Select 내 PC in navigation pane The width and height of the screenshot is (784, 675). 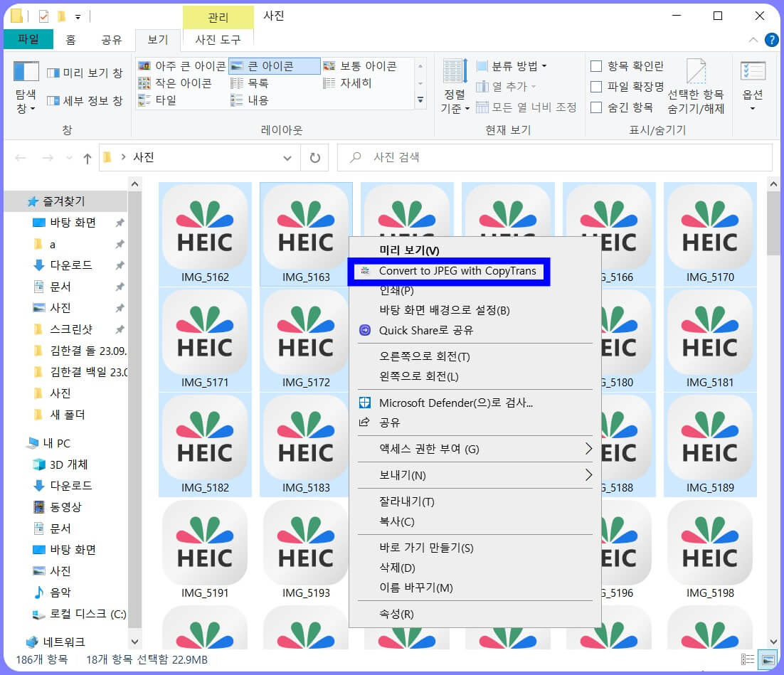[56, 443]
